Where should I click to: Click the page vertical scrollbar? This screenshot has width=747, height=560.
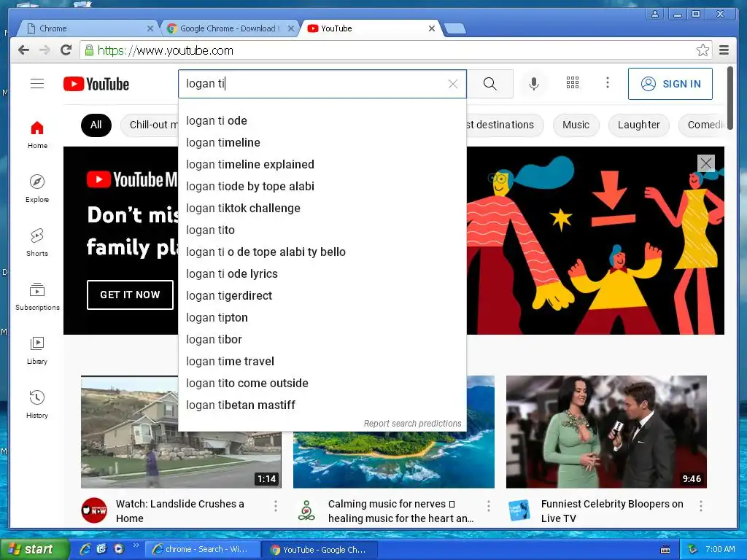729,98
